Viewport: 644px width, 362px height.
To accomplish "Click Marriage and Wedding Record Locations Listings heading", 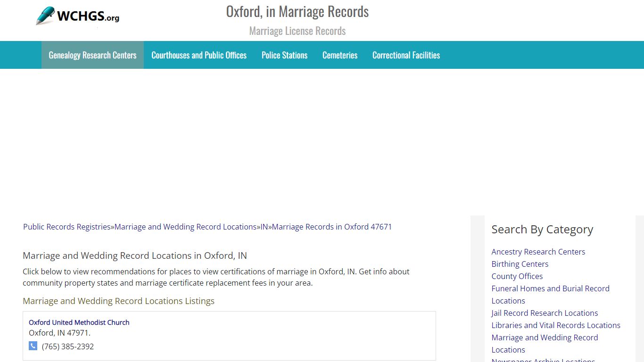I will tap(118, 301).
